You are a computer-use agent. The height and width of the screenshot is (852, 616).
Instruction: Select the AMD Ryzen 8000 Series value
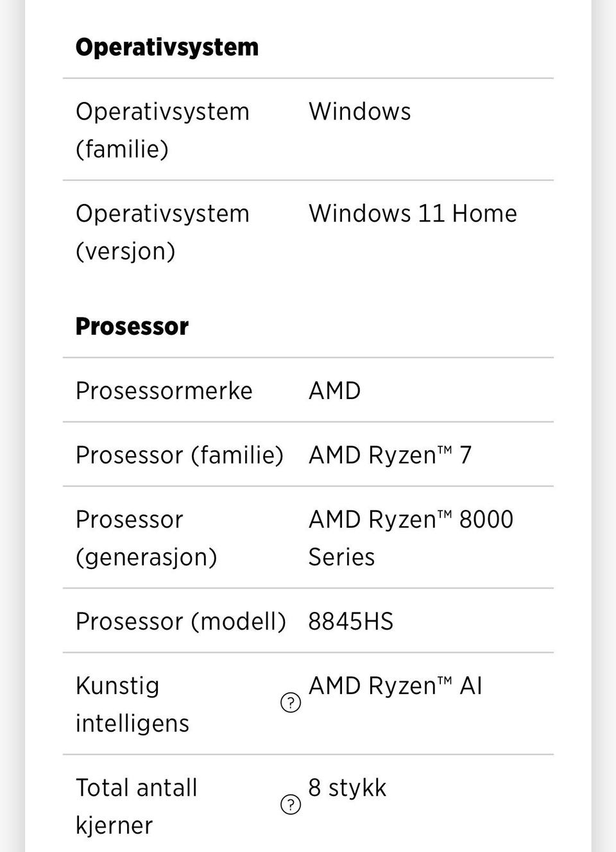(x=411, y=538)
